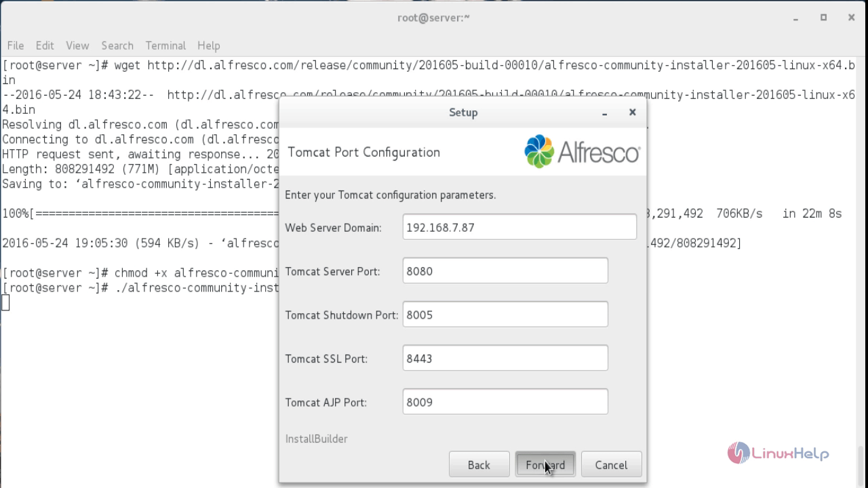
Task: Click the root@server:~ terminal title
Action: (434, 18)
